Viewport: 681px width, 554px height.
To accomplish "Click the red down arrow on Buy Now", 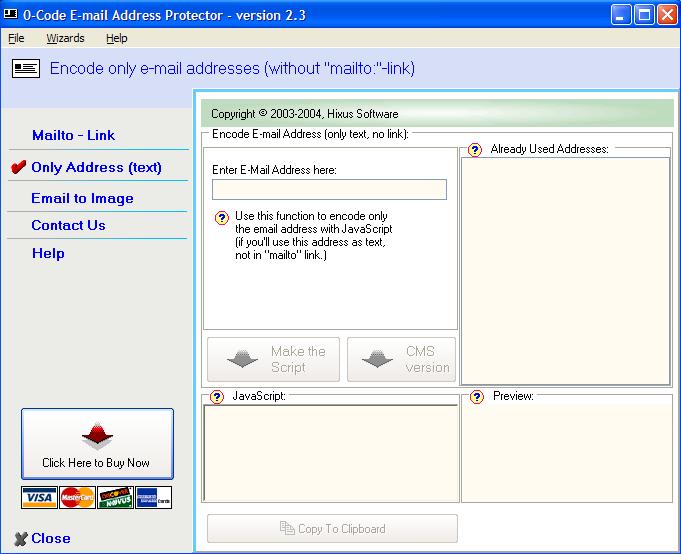I will (x=97, y=435).
